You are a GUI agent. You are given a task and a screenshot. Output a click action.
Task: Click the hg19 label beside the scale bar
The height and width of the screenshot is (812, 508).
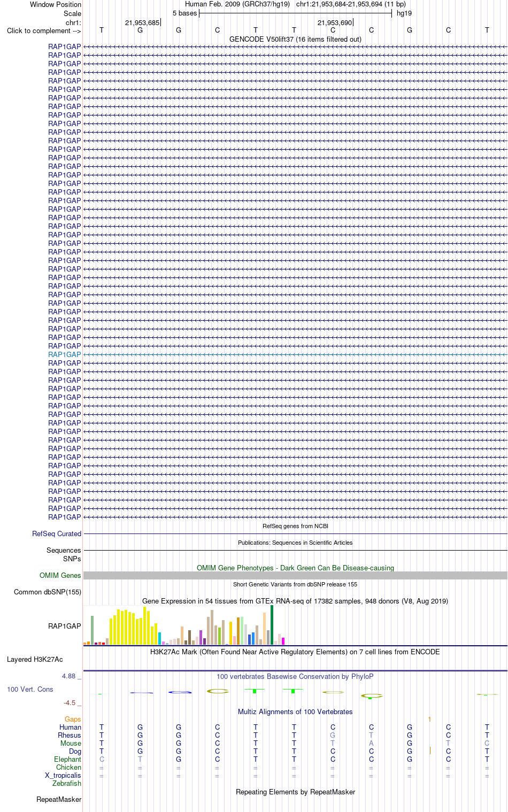tap(404, 13)
